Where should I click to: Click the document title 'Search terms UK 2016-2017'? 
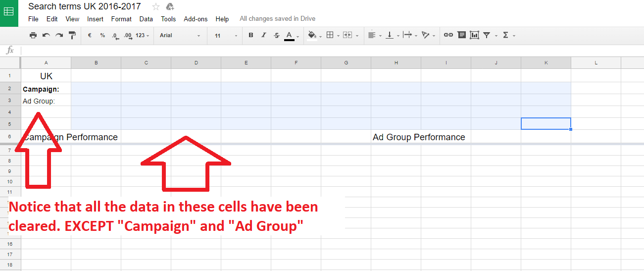click(x=85, y=6)
